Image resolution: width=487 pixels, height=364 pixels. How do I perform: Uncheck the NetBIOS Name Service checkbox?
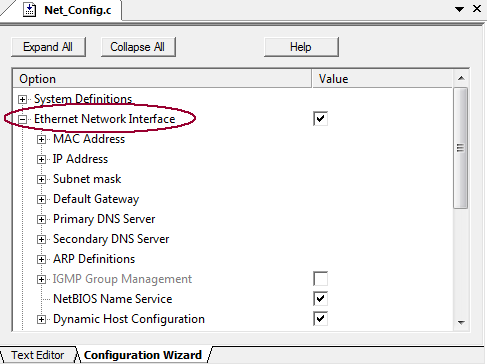(x=320, y=299)
